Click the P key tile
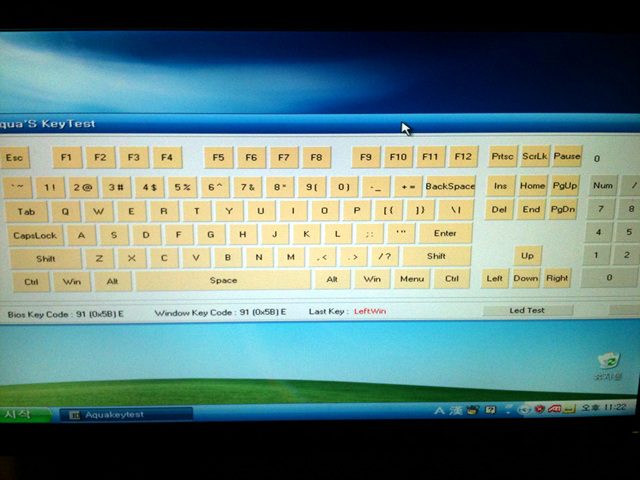The height and width of the screenshot is (480, 640). coord(357,210)
